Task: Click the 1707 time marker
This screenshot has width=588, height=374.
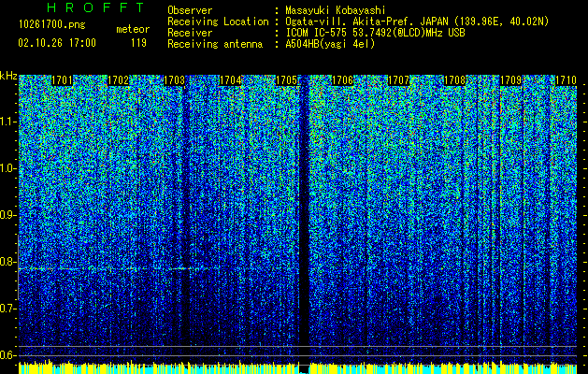Action: [398, 80]
